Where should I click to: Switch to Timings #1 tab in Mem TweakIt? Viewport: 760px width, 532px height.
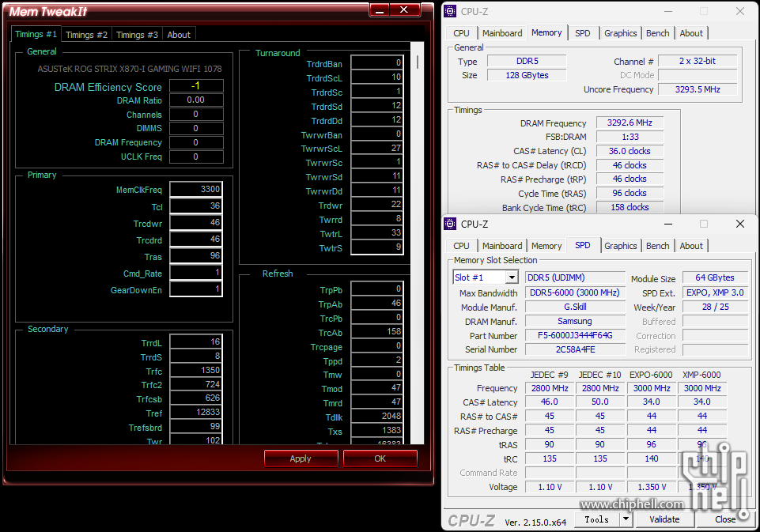[36, 34]
